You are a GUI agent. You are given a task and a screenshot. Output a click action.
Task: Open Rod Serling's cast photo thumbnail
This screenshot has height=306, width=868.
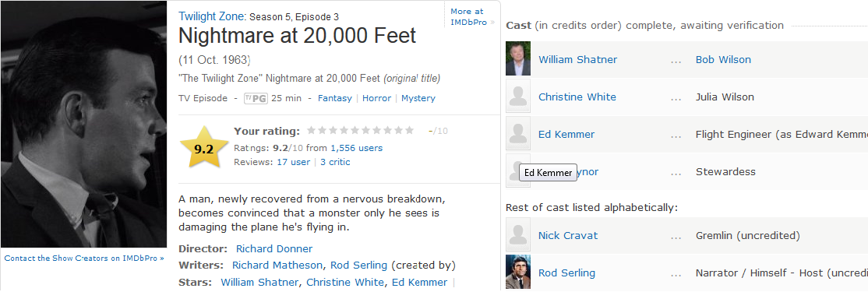(518, 272)
